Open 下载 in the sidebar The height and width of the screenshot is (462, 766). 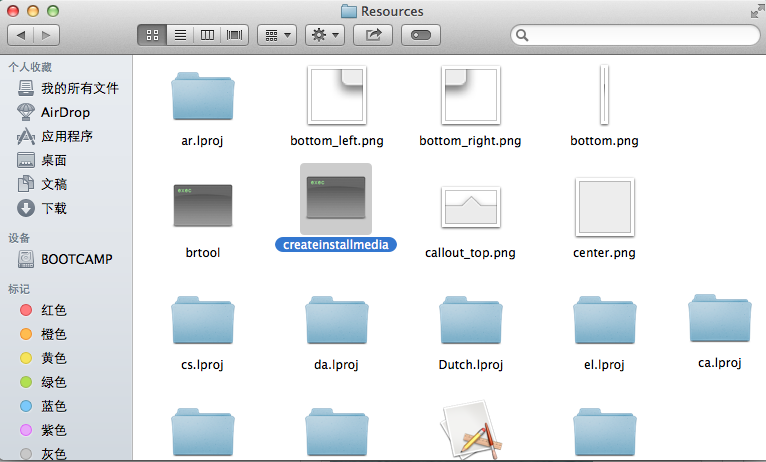tap(42, 209)
